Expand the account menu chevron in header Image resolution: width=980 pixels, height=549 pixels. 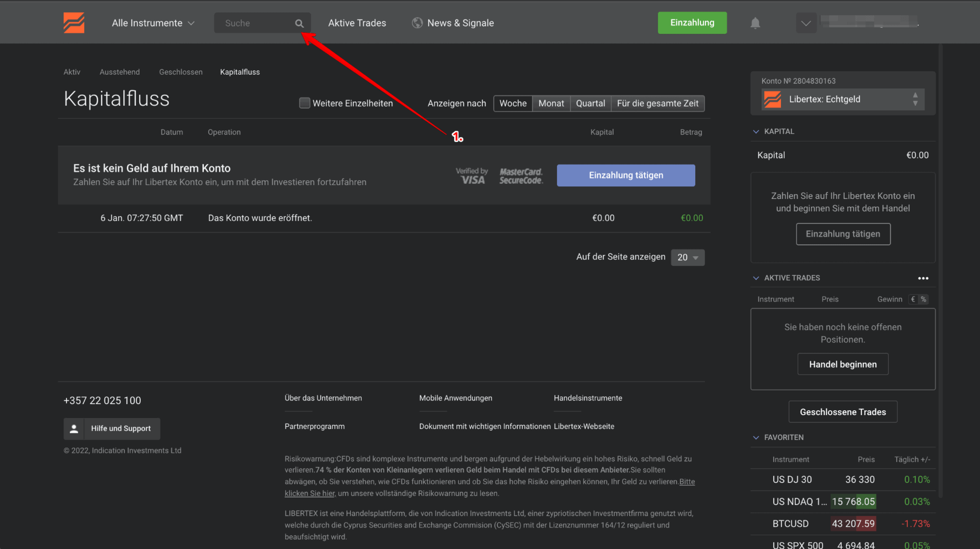pyautogui.click(x=806, y=23)
